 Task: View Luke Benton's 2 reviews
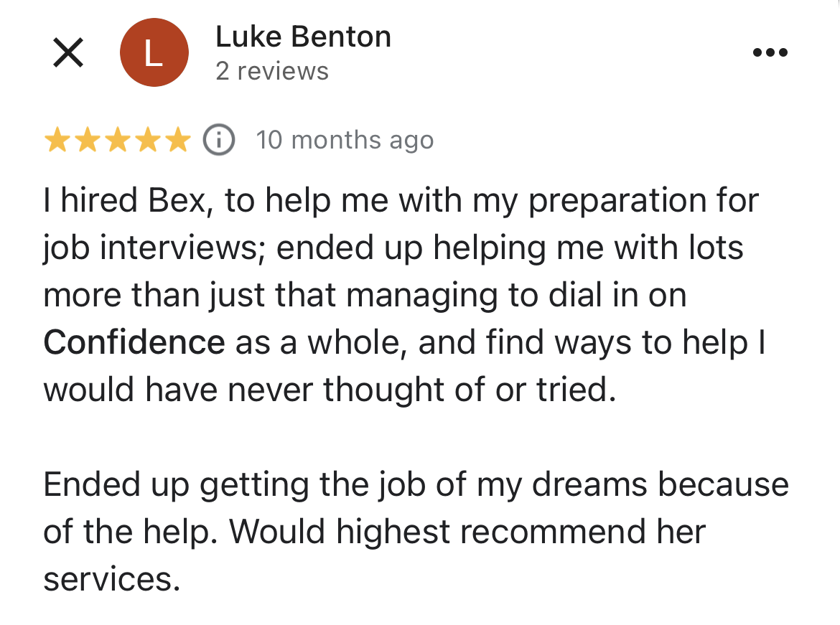point(273,70)
